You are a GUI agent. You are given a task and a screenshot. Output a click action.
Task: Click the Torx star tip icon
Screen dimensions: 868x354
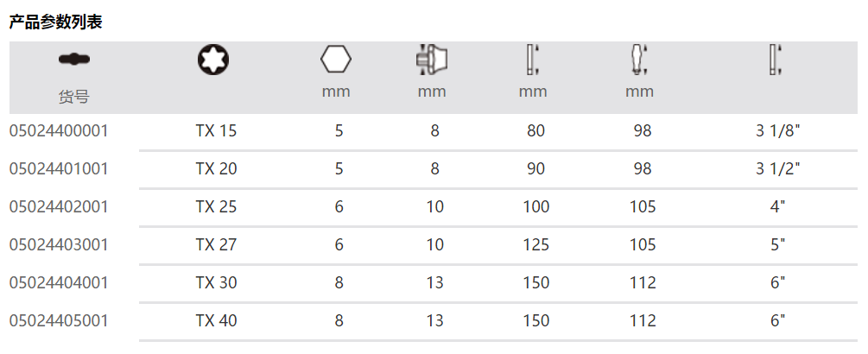(x=214, y=60)
